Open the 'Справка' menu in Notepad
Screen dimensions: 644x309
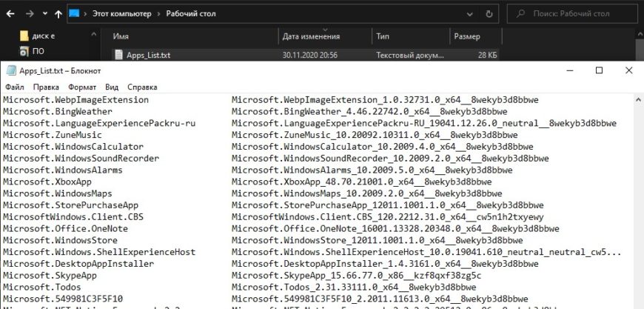(142, 87)
